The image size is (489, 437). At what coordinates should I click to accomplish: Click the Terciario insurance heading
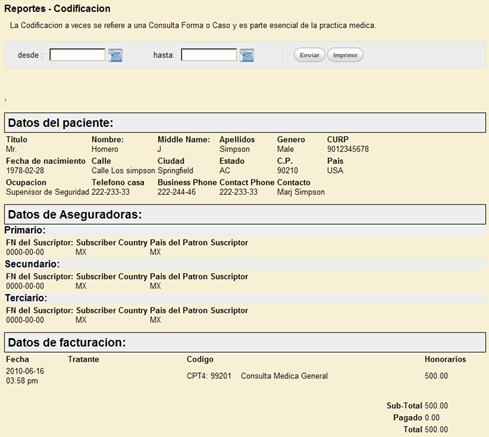pyautogui.click(x=26, y=298)
